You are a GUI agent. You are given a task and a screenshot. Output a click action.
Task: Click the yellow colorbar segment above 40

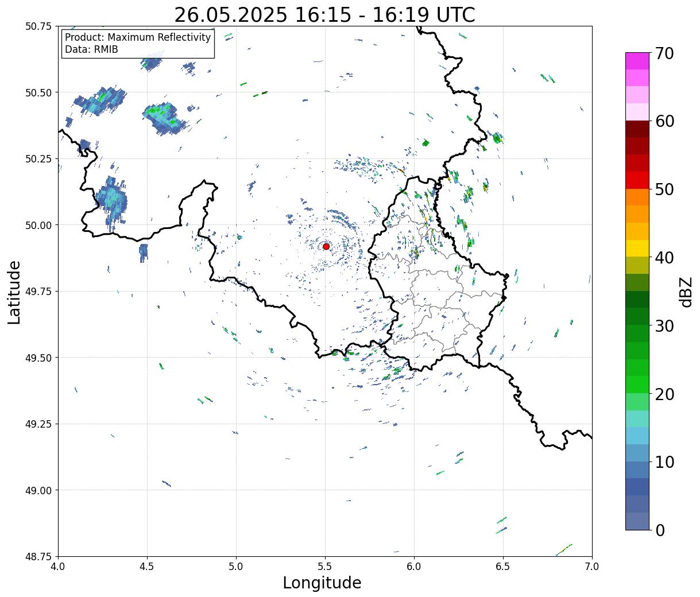click(x=637, y=249)
